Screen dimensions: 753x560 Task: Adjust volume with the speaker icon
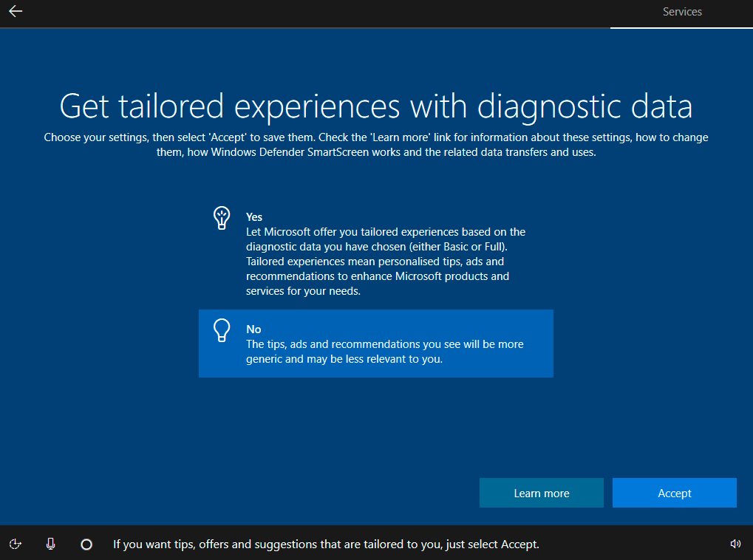point(735,544)
